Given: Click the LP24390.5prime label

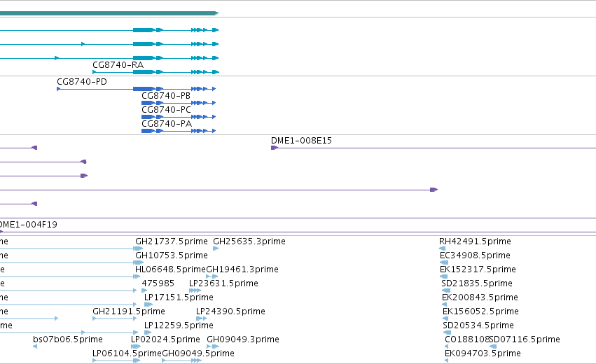Looking at the screenshot, I should tap(230, 311).
